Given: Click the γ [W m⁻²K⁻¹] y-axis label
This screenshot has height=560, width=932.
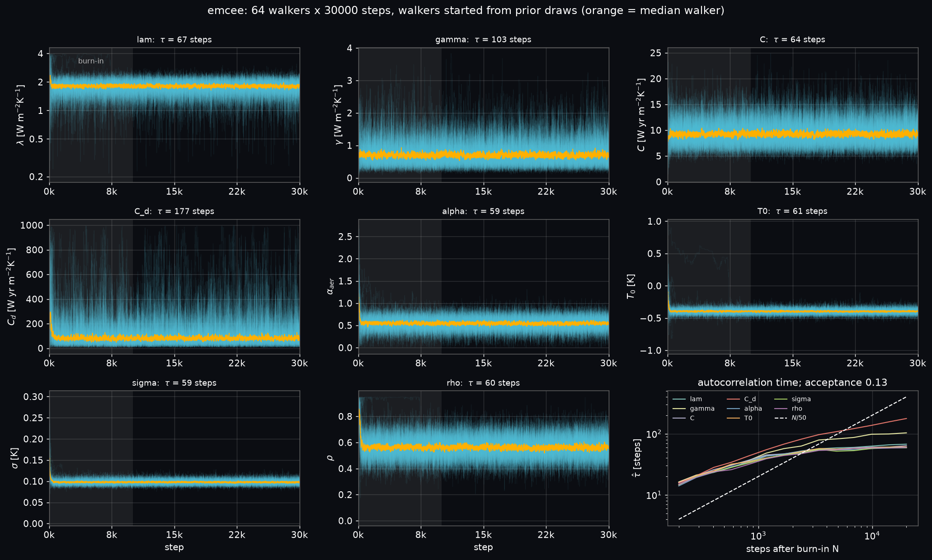Looking at the screenshot, I should click(x=338, y=115).
